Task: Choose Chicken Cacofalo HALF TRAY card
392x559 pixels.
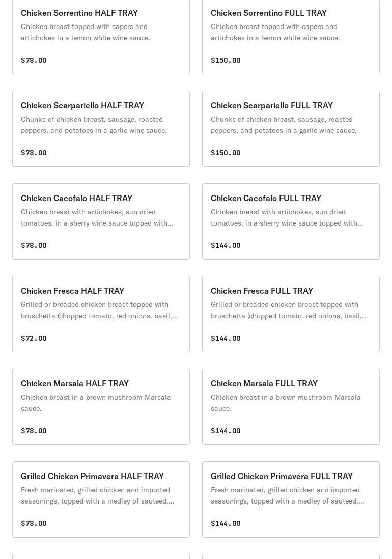Action: (x=101, y=221)
